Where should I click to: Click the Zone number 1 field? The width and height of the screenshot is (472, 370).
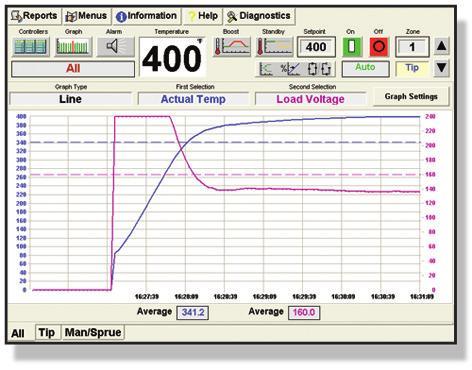point(412,47)
